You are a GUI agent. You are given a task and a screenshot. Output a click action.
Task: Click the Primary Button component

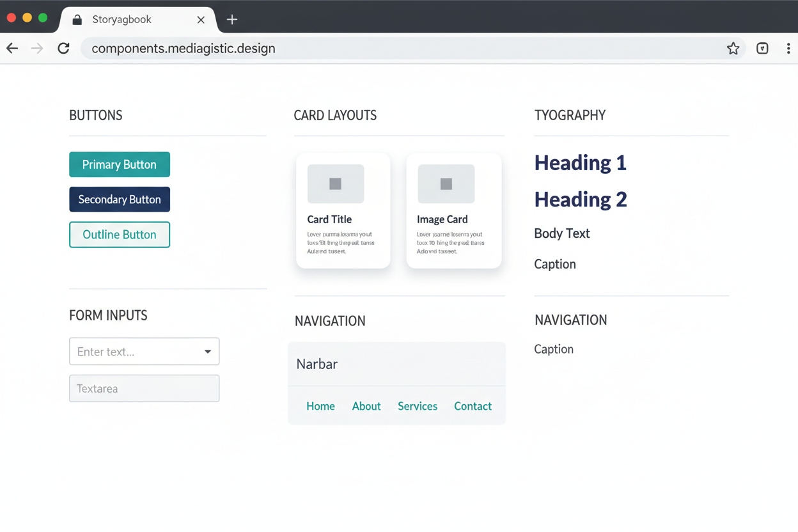120,164
